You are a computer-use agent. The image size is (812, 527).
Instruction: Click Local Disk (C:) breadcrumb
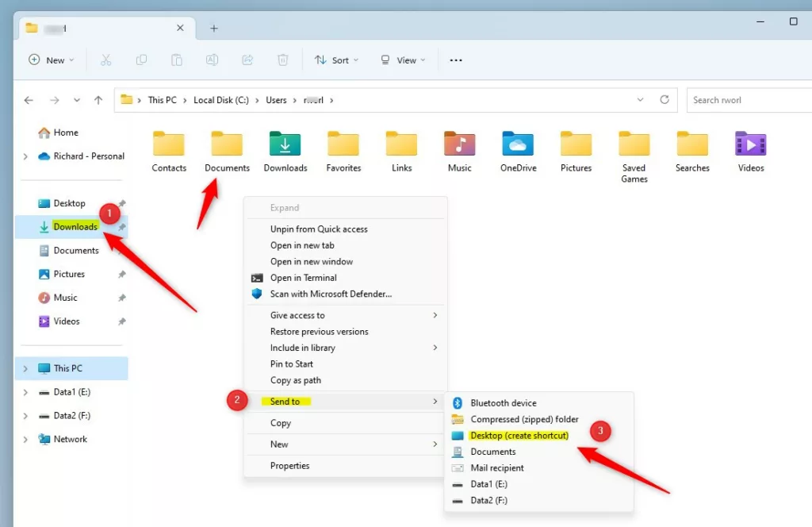[221, 100]
